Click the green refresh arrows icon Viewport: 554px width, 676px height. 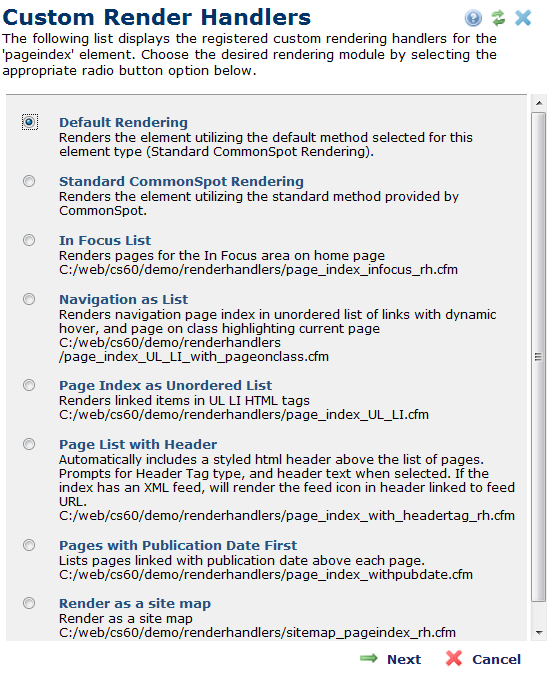(x=498, y=18)
